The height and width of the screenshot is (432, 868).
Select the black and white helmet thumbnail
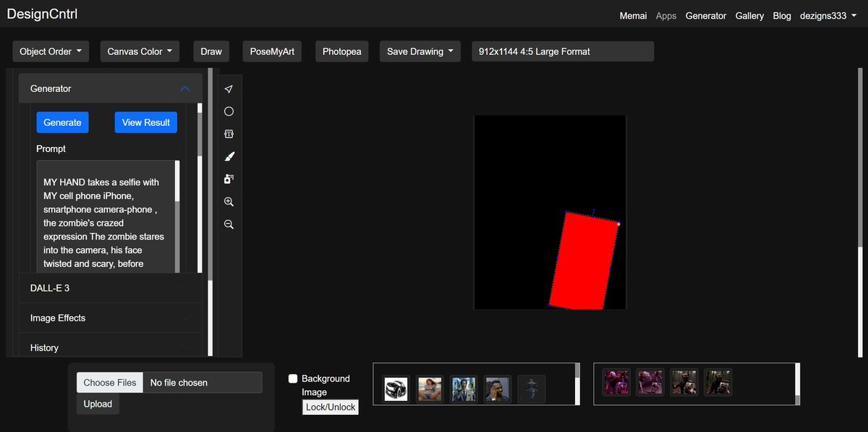pyautogui.click(x=396, y=389)
